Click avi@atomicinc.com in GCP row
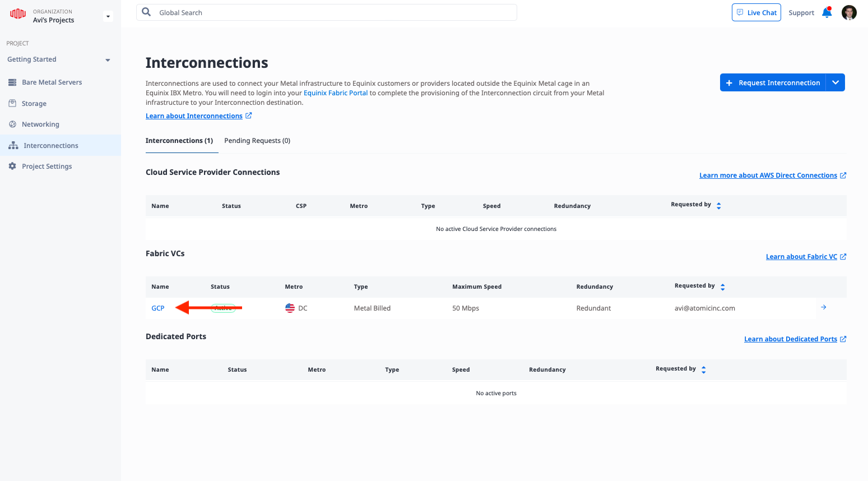Image resolution: width=868 pixels, height=481 pixels. pyautogui.click(x=705, y=308)
